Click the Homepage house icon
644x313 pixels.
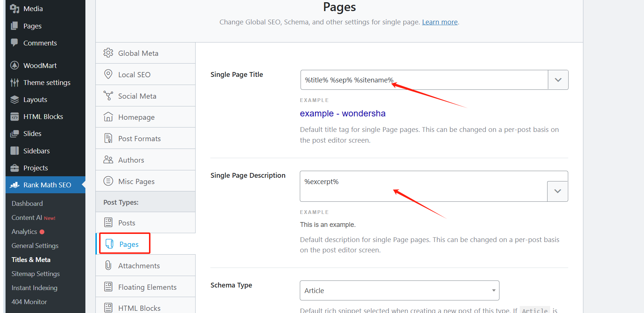point(108,117)
